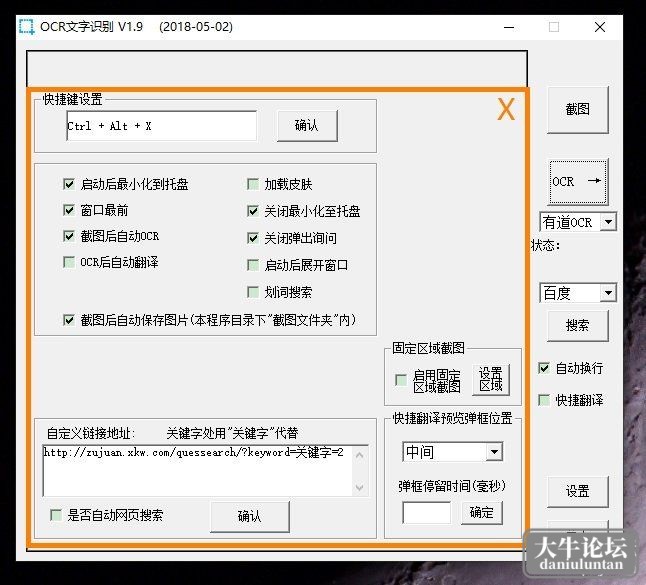Uncheck 启动后最小化到托盘 option
Image resolution: width=646 pixels, height=585 pixels.
pyautogui.click(x=69, y=184)
